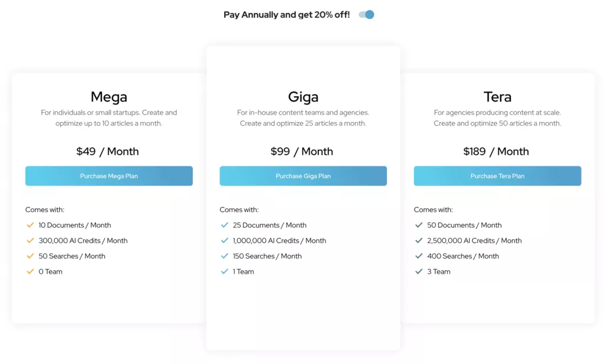This screenshot has width=604, height=364.
Task: Click the Purchase Mega Plan button
Action: click(109, 176)
